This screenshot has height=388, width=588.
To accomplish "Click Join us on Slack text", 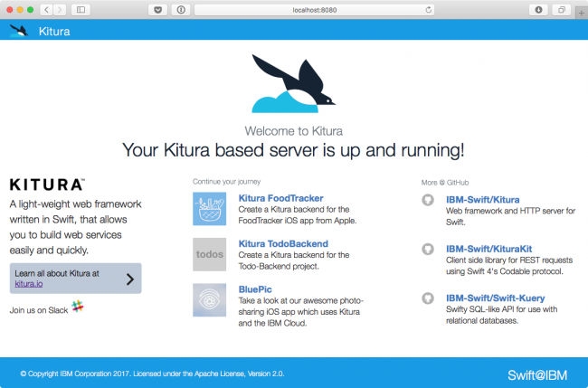I will (x=39, y=310).
